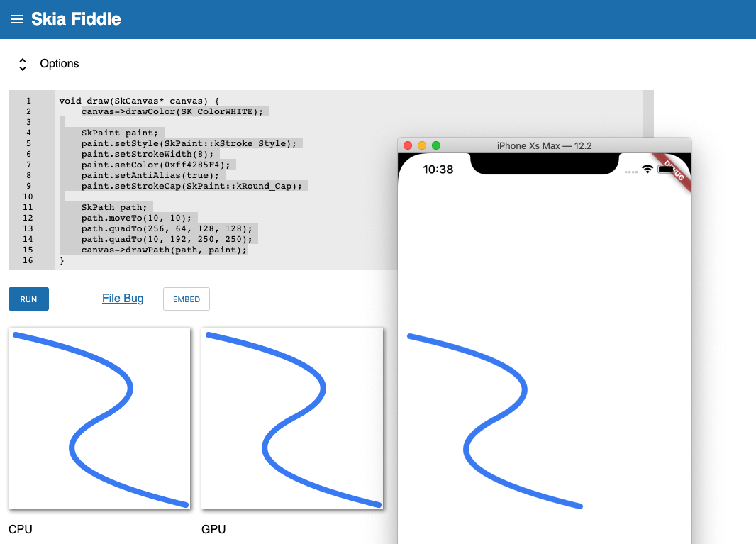The image size is (756, 544).
Task: Click the setColor(0xff4285F4) code line
Action: tap(157, 165)
